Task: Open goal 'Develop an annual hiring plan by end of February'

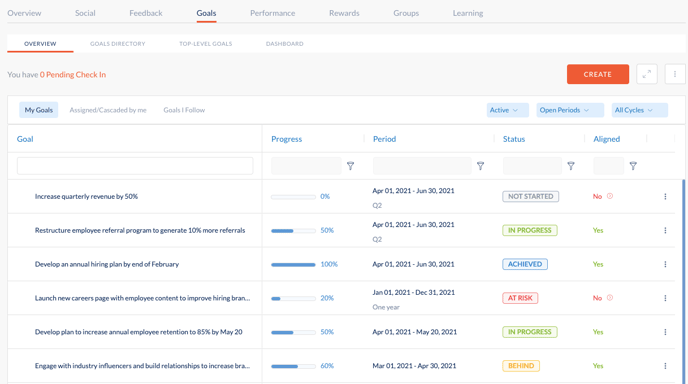Action: (x=107, y=264)
